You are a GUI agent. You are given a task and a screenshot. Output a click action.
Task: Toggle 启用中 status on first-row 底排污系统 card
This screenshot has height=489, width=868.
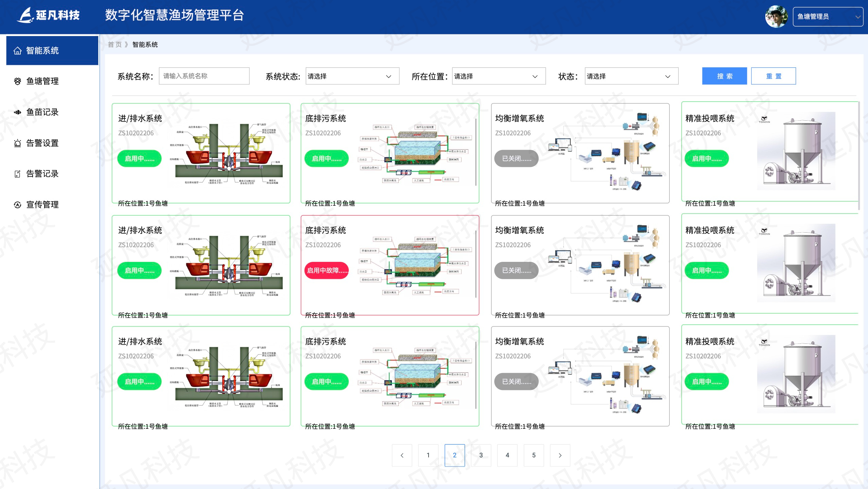click(x=327, y=158)
